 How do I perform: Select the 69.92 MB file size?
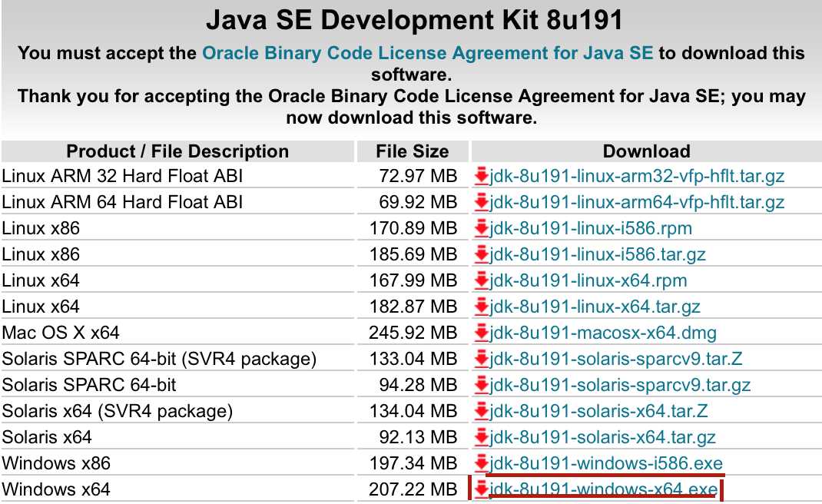(419, 202)
